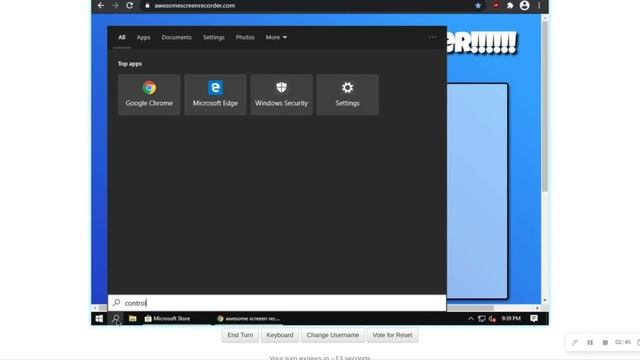This screenshot has width=640, height=360.
Task: Open Chrome three-dot menu
Action: (x=539, y=6)
